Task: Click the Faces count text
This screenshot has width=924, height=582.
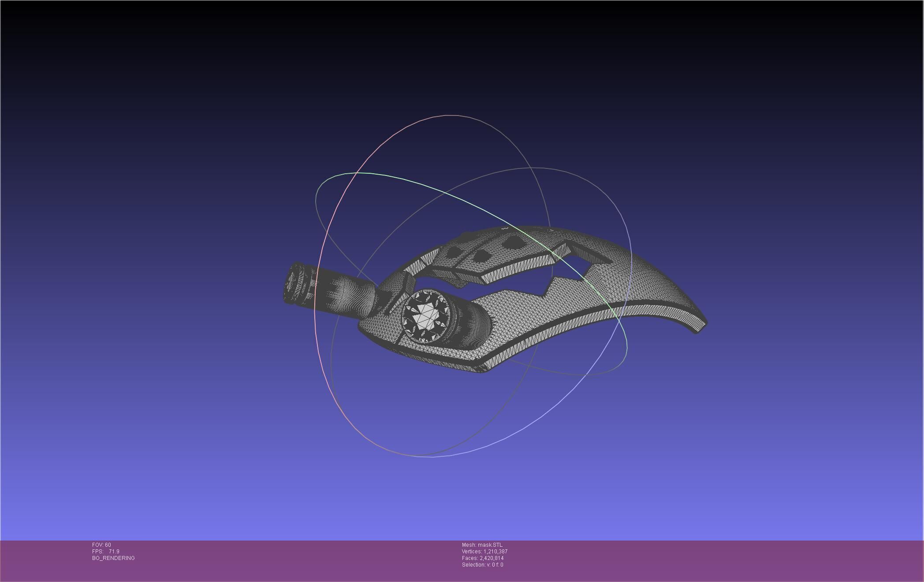Action: click(x=483, y=558)
